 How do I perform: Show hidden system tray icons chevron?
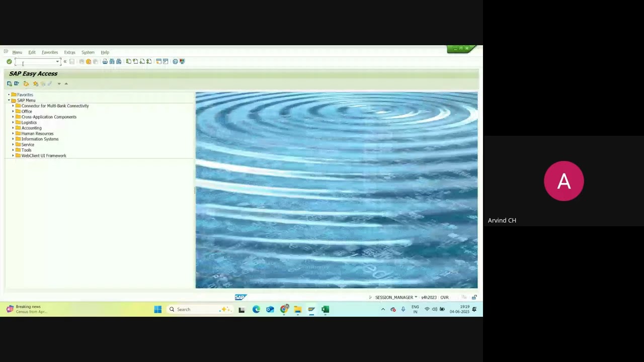coord(383,309)
